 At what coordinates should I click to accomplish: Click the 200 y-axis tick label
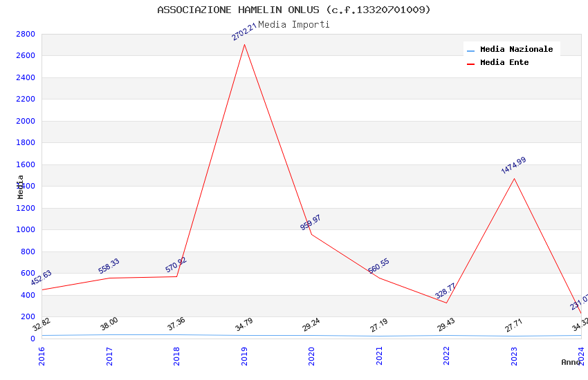tap(28, 316)
